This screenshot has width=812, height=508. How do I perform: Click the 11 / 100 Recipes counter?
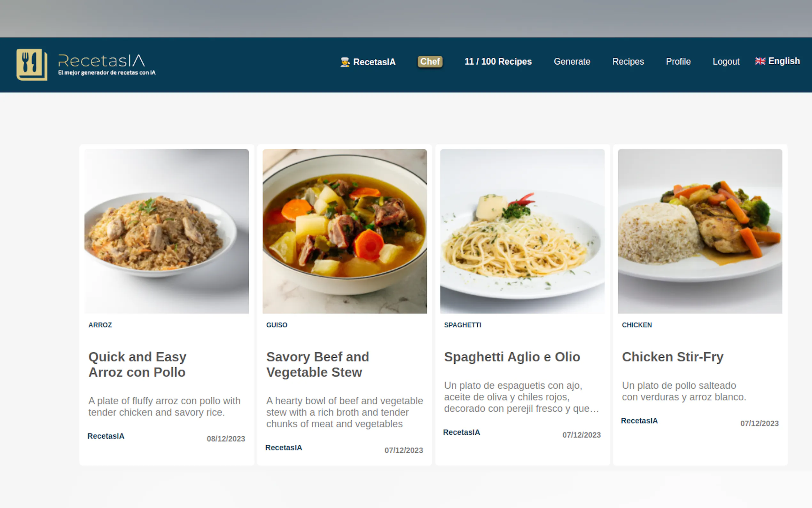click(498, 61)
